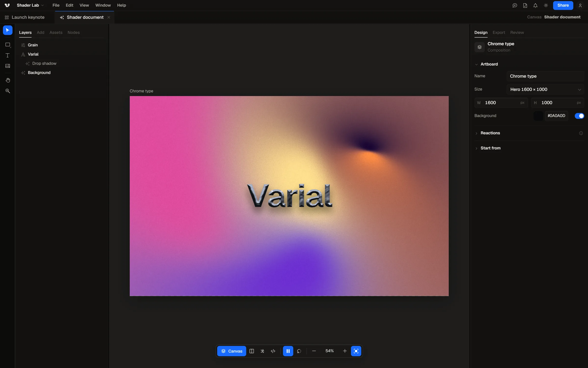The width and height of the screenshot is (588, 368).
Task: Switch to the Export tab
Action: coord(499,32)
